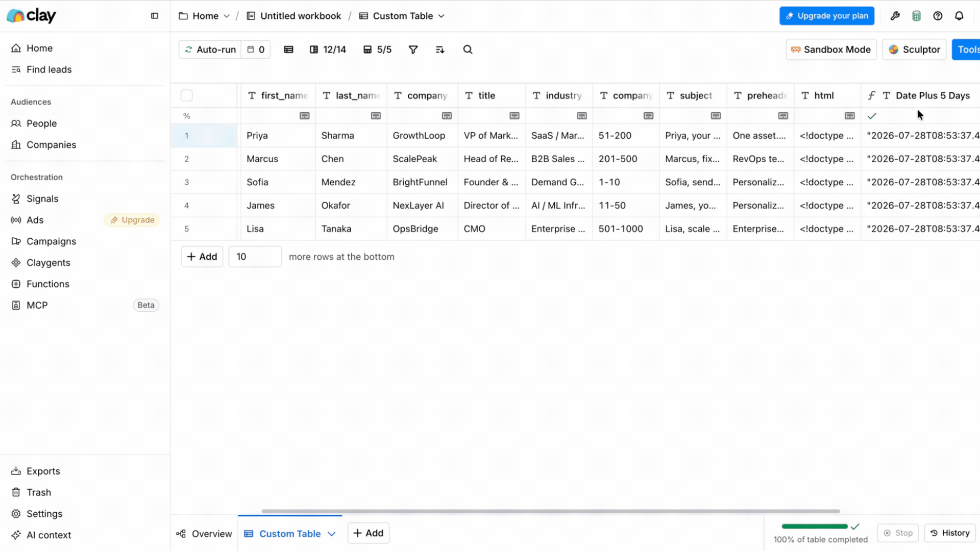This screenshot has height=551, width=980.
Task: Click the Stop button
Action: point(898,533)
